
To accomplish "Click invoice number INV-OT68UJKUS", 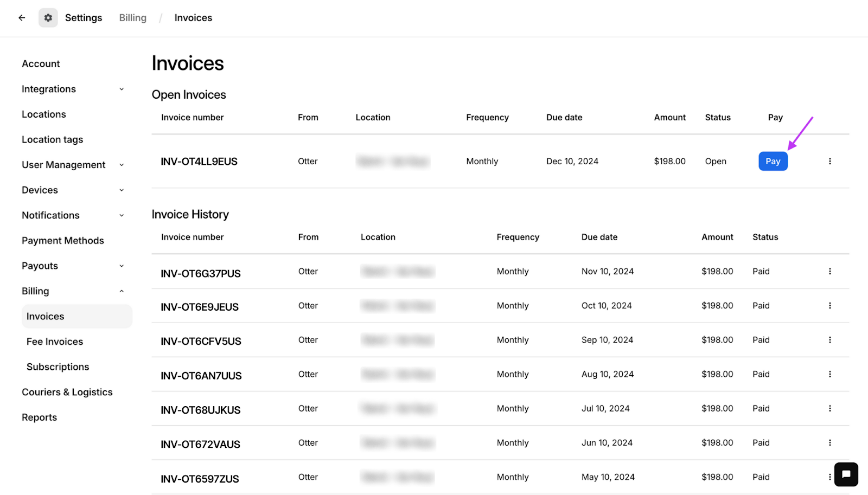I will (201, 410).
